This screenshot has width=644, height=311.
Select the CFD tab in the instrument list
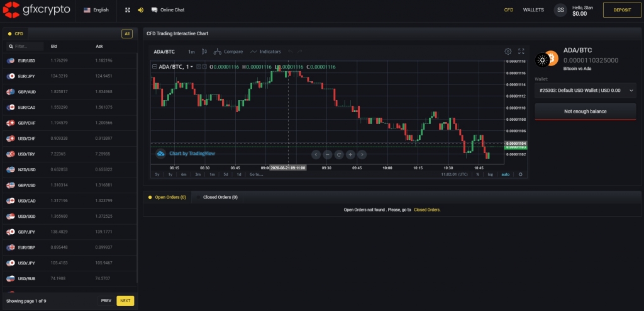point(16,34)
